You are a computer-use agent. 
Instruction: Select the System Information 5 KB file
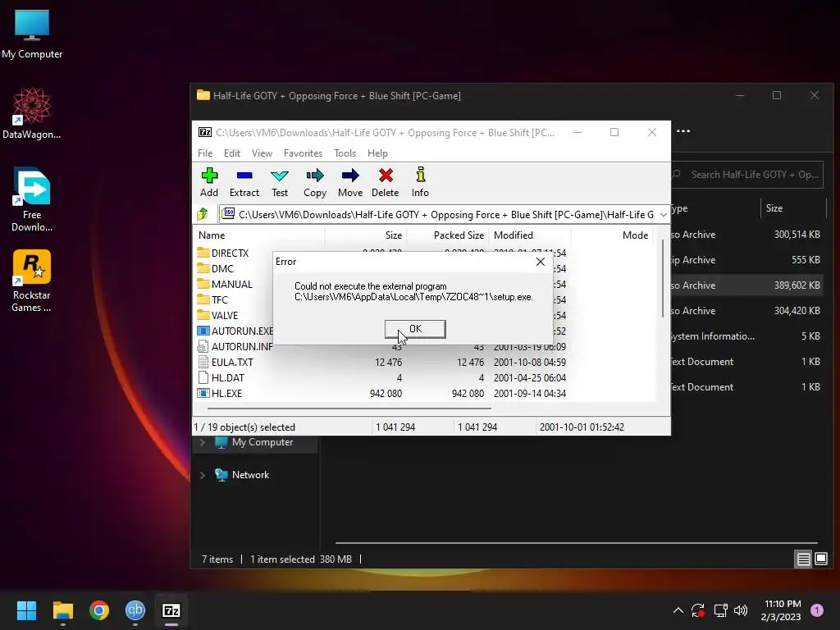746,336
